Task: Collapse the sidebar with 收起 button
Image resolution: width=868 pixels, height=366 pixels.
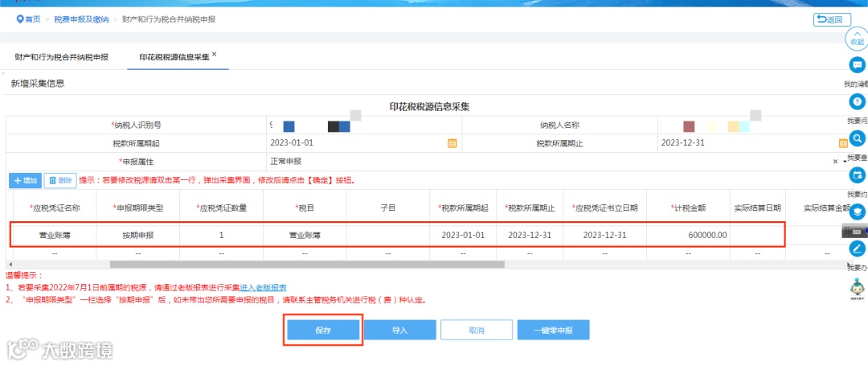Action: pos(857,38)
